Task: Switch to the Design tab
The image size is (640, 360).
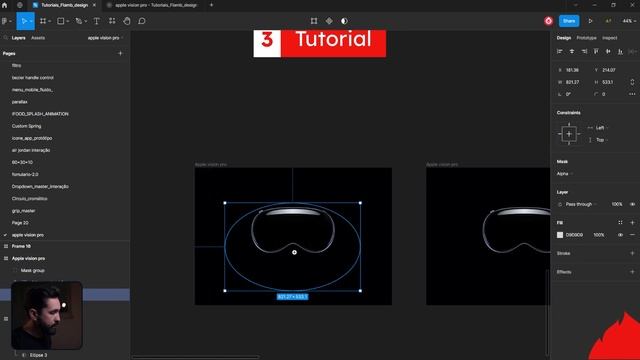Action: 564,38
